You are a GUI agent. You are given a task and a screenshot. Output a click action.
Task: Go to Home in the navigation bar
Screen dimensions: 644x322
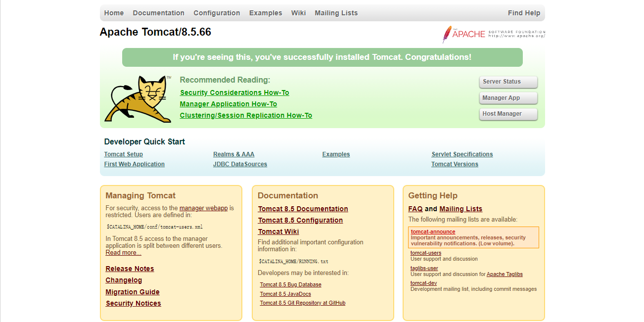tap(114, 13)
